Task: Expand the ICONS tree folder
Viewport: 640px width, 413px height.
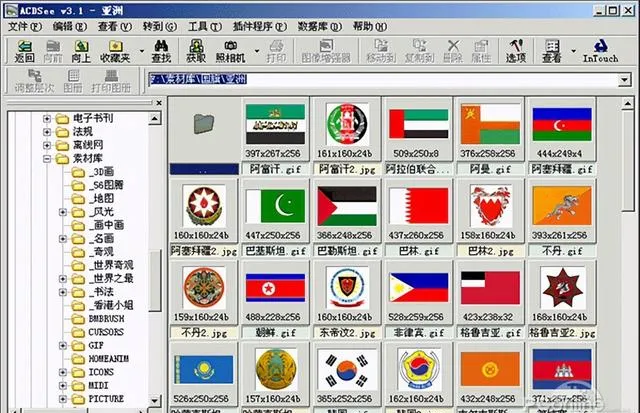Action: tap(62, 372)
